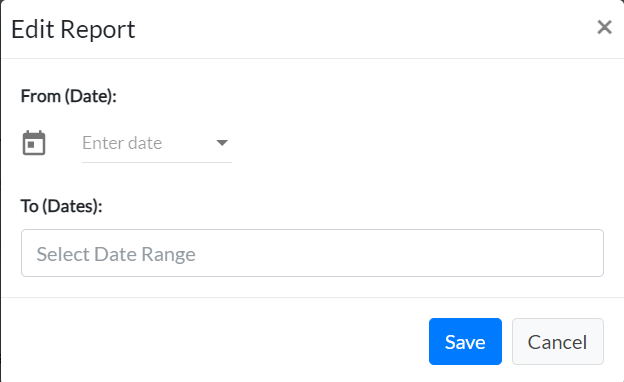
Task: Close the Edit Report dialog with X
Action: 604,27
